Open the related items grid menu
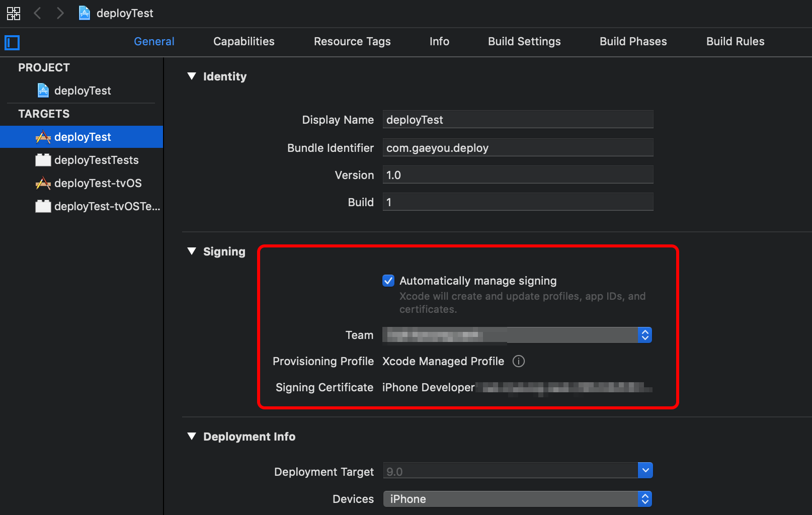This screenshot has width=812, height=515. pos(14,13)
